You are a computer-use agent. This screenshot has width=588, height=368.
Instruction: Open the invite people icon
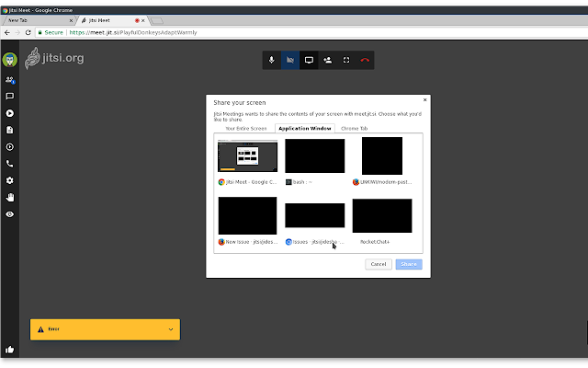[327, 60]
